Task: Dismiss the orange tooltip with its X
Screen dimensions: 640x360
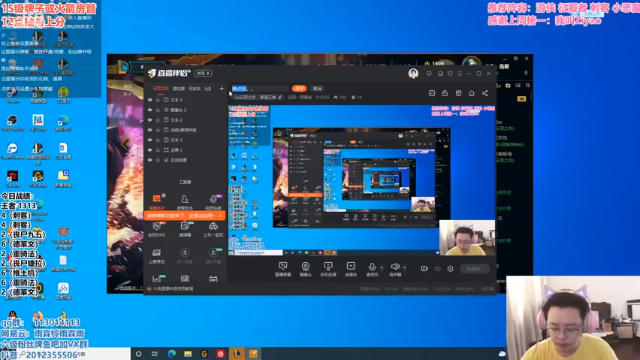Action: click(x=220, y=215)
